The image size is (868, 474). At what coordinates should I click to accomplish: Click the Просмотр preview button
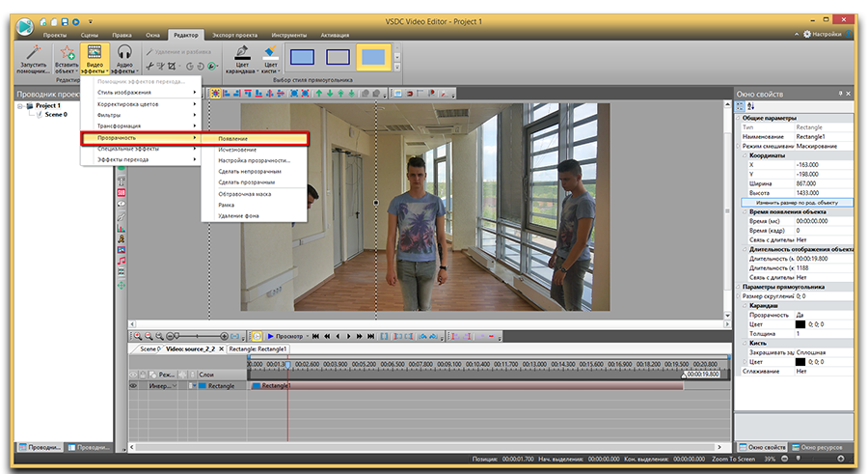pyautogui.click(x=285, y=336)
